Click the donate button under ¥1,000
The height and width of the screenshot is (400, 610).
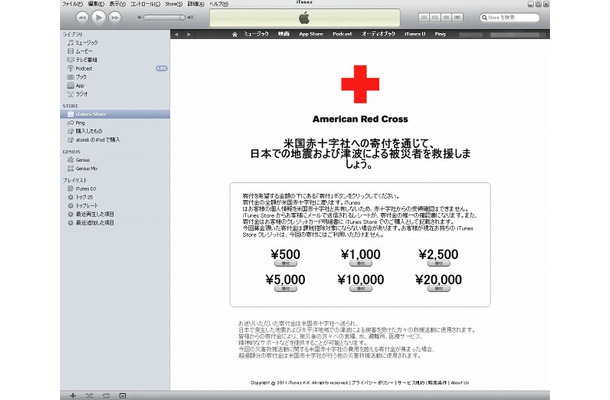pos(361,264)
